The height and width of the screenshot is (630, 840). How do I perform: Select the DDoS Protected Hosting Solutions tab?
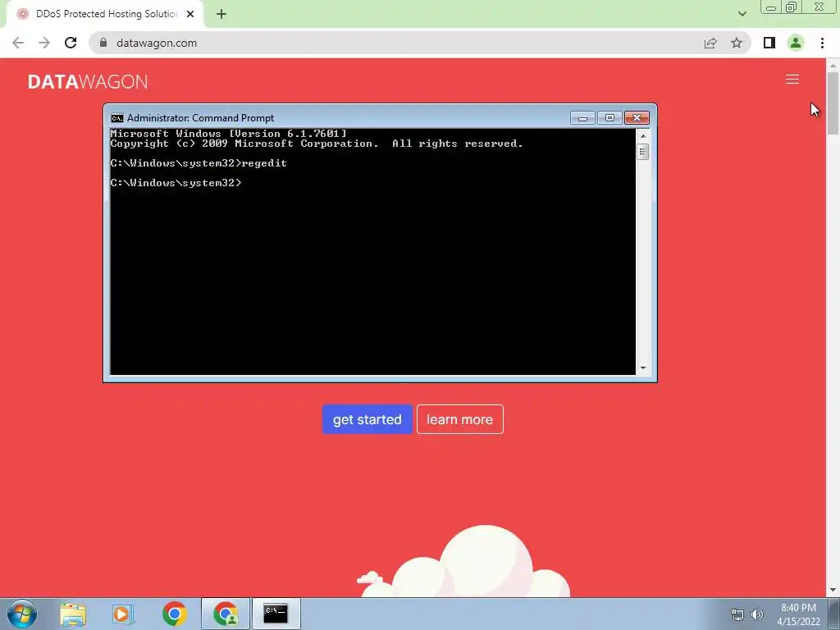[105, 14]
